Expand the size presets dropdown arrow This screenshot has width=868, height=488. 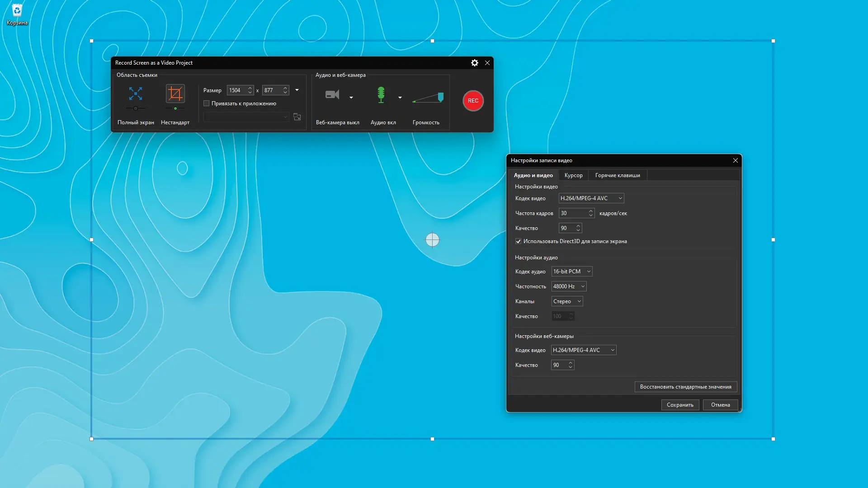click(297, 90)
